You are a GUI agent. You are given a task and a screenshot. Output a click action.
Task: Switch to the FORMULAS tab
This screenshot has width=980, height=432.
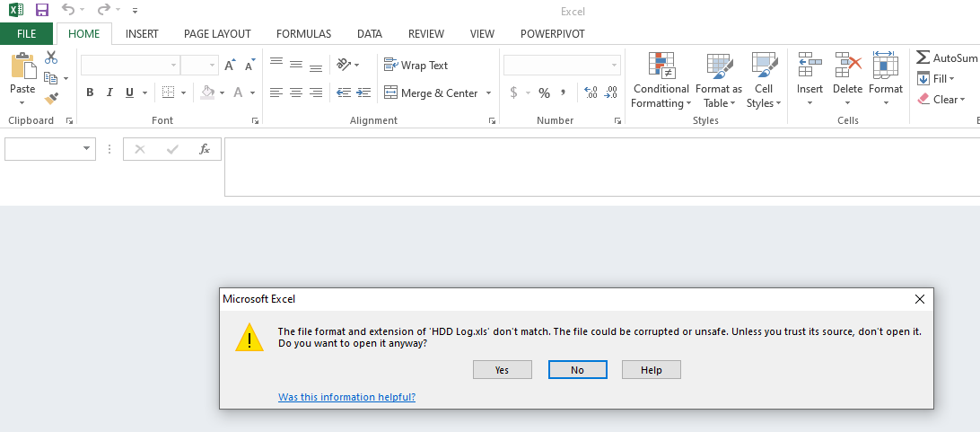303,34
